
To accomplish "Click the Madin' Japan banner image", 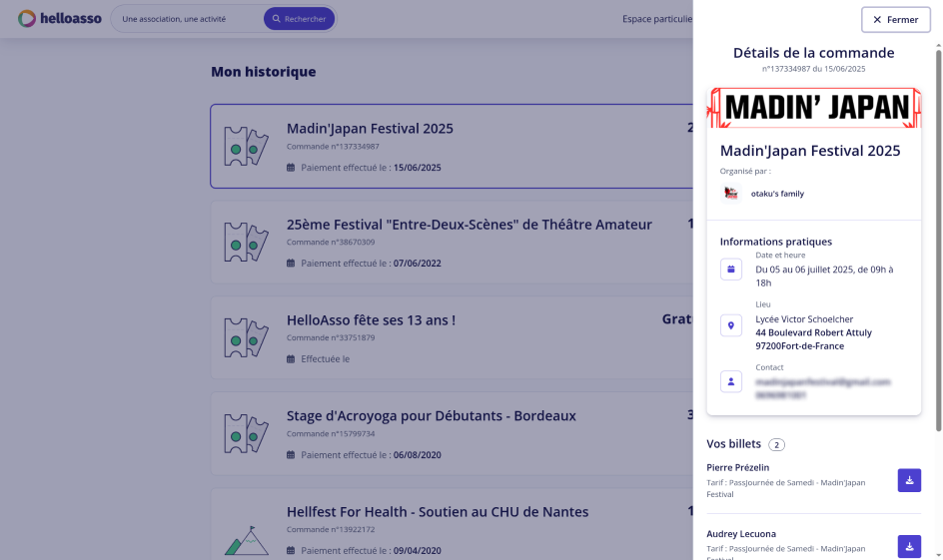I will pos(813,107).
